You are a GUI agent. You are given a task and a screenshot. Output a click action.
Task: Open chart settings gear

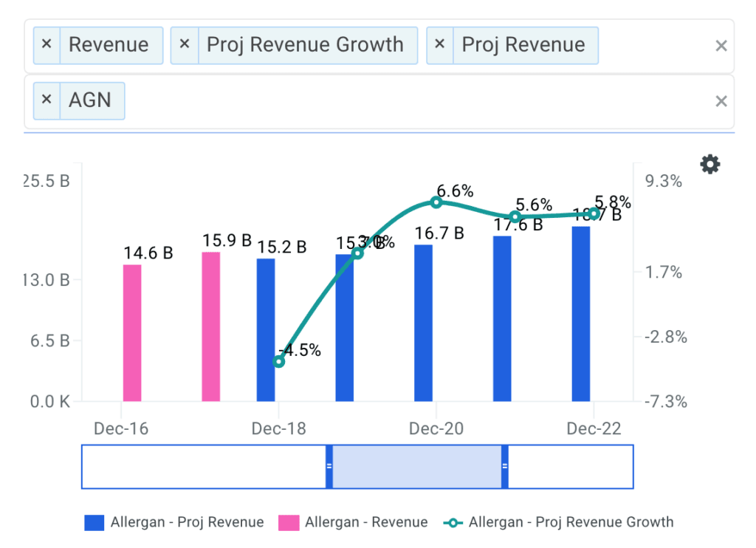pyautogui.click(x=709, y=164)
